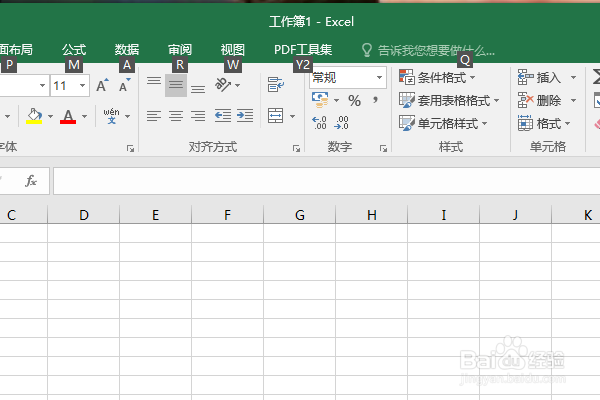The height and width of the screenshot is (400, 600).
Task: Decrease decimal places
Action: click(341, 123)
